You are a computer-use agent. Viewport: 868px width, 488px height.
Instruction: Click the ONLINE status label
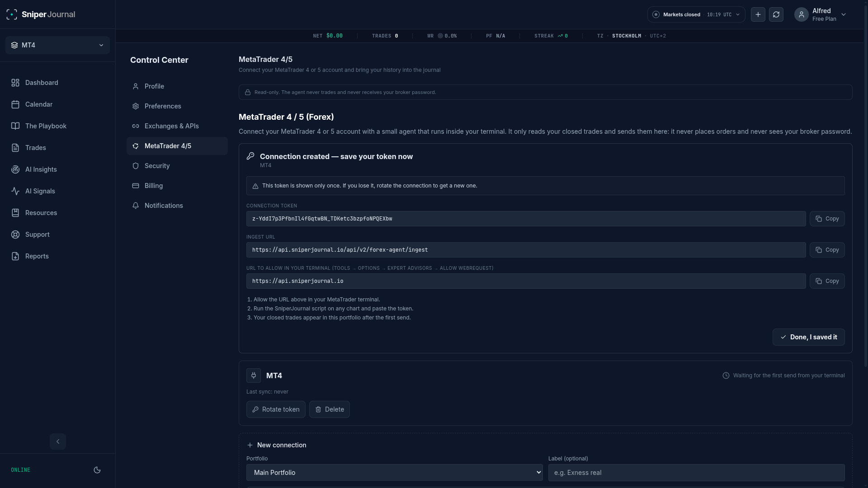pyautogui.click(x=21, y=470)
